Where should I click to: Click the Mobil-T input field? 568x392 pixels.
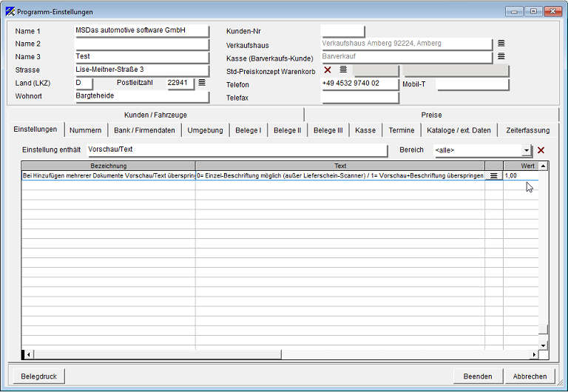(473, 84)
